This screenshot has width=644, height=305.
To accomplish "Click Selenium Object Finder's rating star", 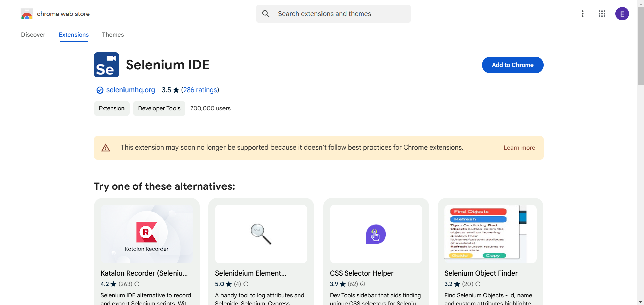I will point(457,284).
